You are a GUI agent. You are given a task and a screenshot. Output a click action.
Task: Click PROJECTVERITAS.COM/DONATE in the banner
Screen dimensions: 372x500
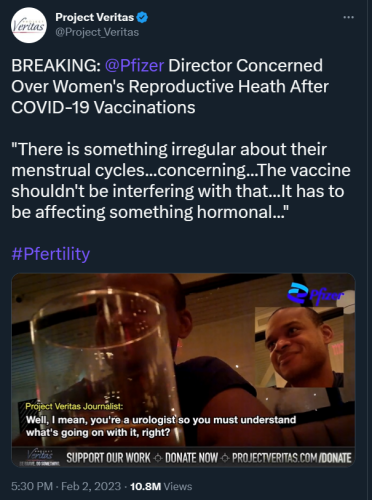click(x=292, y=458)
